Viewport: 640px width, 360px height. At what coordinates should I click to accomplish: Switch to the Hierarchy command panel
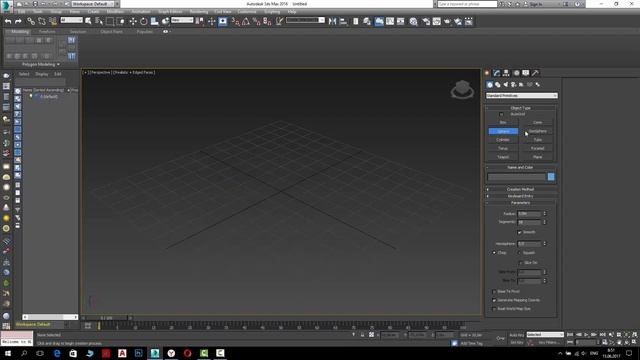(x=506, y=73)
